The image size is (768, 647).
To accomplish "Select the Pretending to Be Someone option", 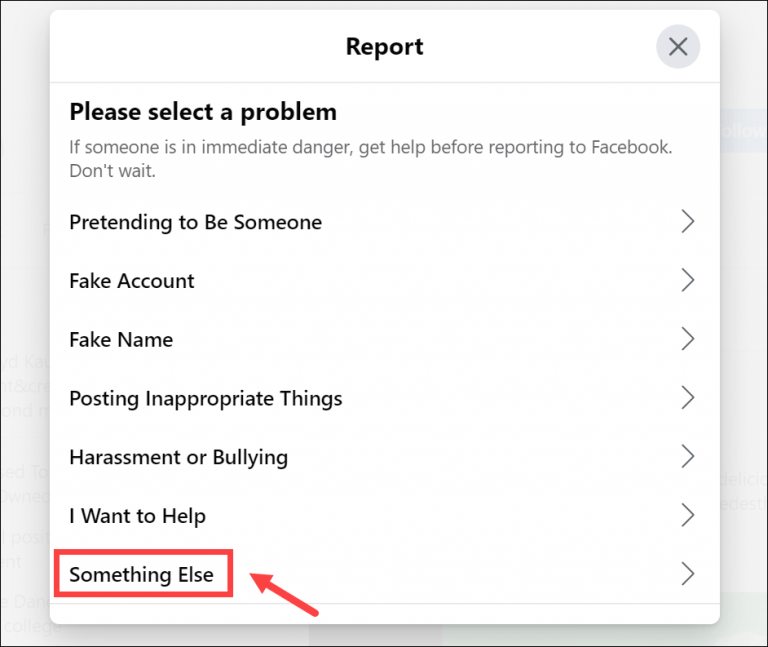I will (195, 222).
